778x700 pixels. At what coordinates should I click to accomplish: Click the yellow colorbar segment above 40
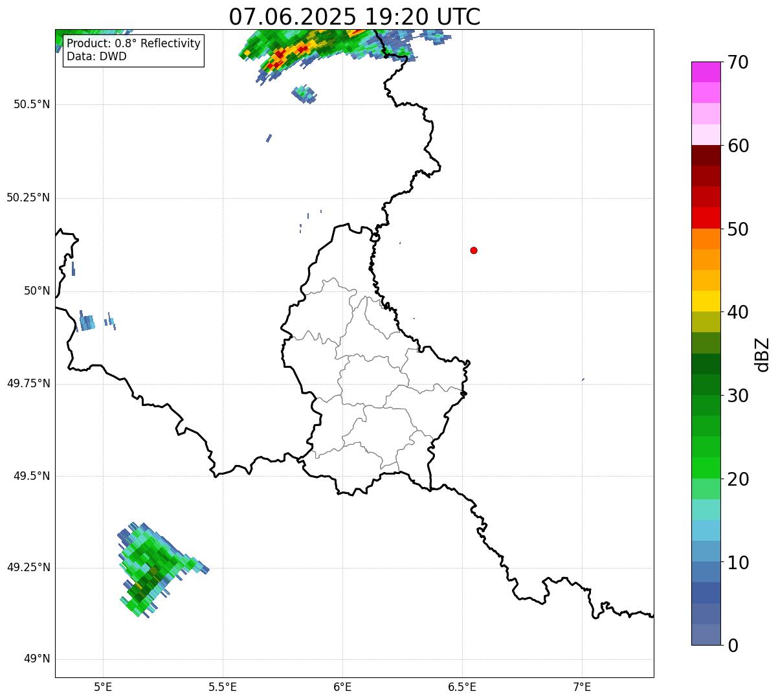(x=706, y=301)
